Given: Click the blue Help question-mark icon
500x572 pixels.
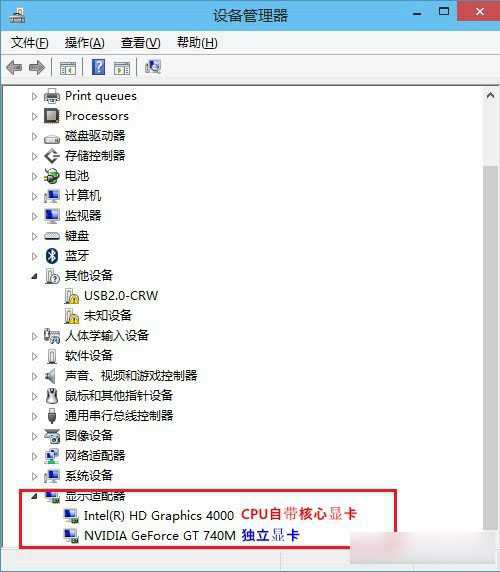Looking at the screenshot, I should 98,67.
